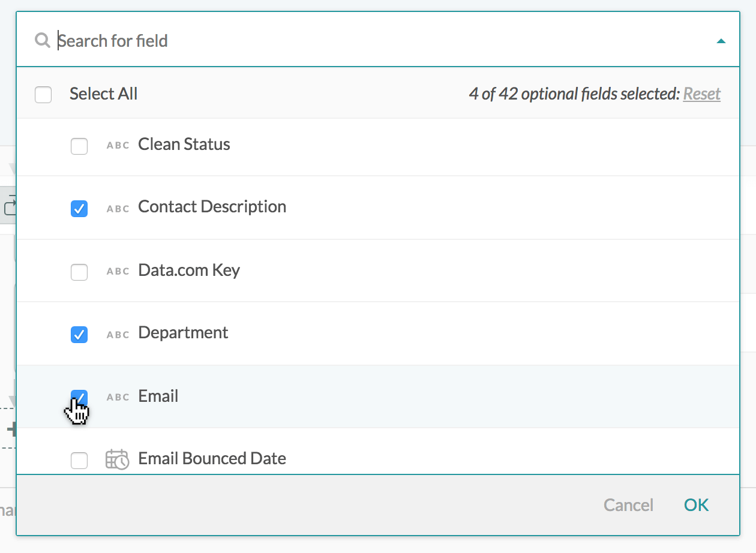
Task: Click the Cancel button
Action: pos(628,505)
